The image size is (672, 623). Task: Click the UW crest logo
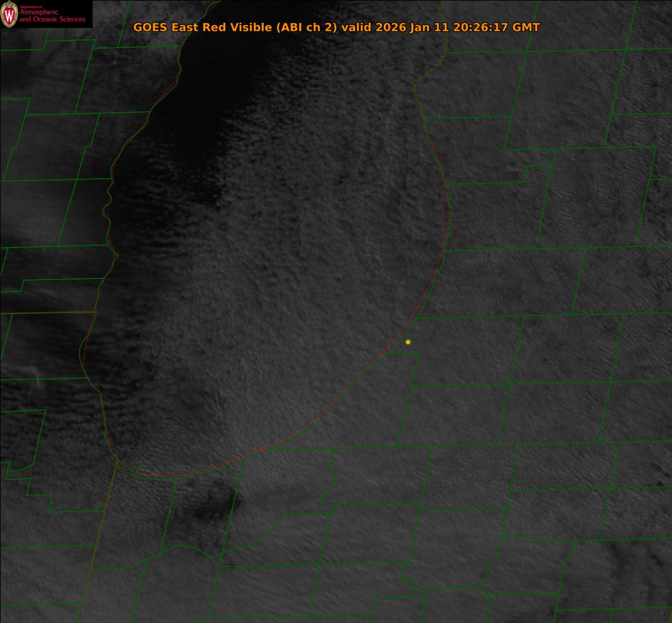9,15
